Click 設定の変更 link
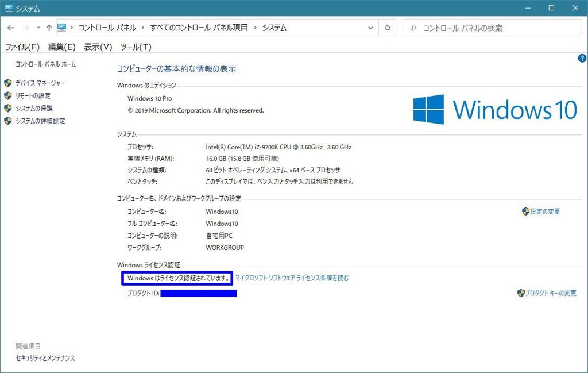The image size is (588, 373). click(x=546, y=212)
